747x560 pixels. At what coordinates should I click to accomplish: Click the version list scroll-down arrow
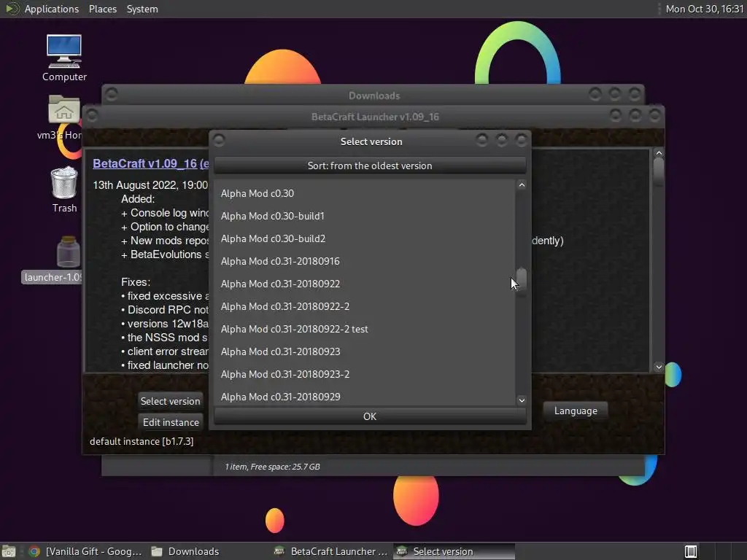(x=522, y=400)
